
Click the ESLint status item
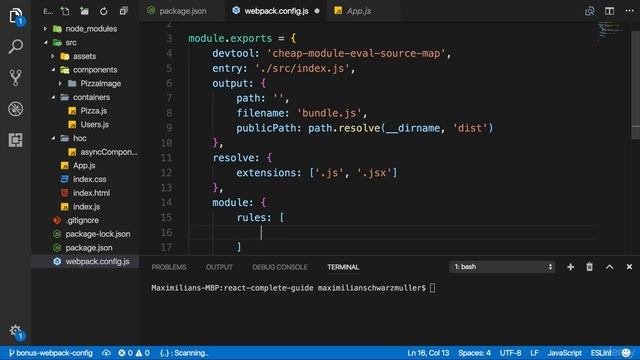601,353
